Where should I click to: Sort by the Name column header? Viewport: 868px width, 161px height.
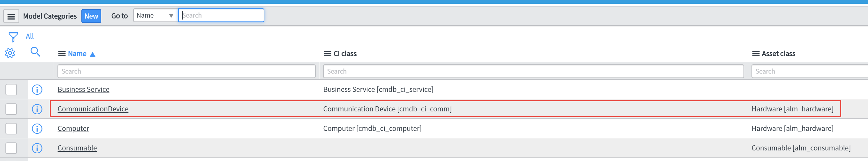(x=77, y=54)
